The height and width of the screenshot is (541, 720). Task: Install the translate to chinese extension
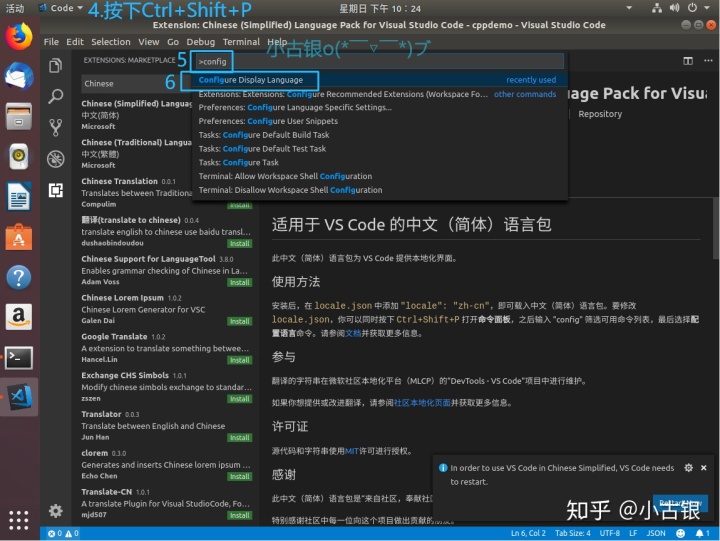pyautogui.click(x=240, y=243)
